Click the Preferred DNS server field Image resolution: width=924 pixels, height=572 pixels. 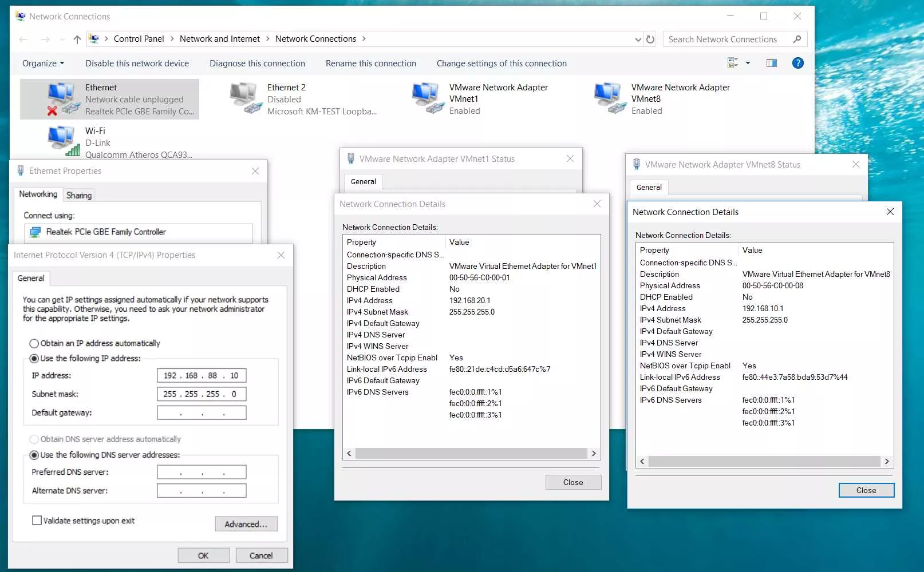(x=202, y=472)
